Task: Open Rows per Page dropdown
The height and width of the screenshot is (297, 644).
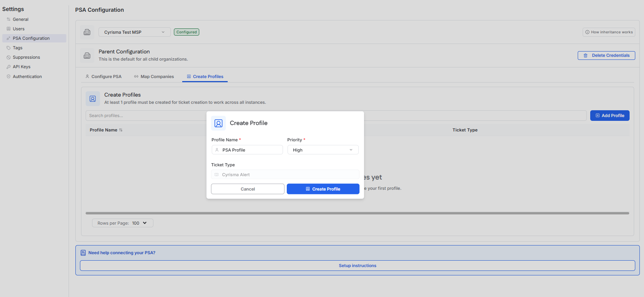Action: [123, 223]
